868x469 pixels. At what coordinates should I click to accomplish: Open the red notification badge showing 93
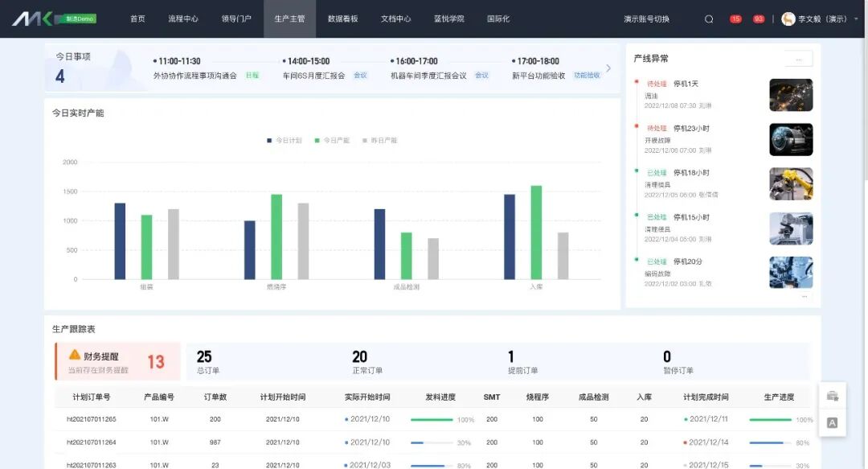[x=758, y=19]
